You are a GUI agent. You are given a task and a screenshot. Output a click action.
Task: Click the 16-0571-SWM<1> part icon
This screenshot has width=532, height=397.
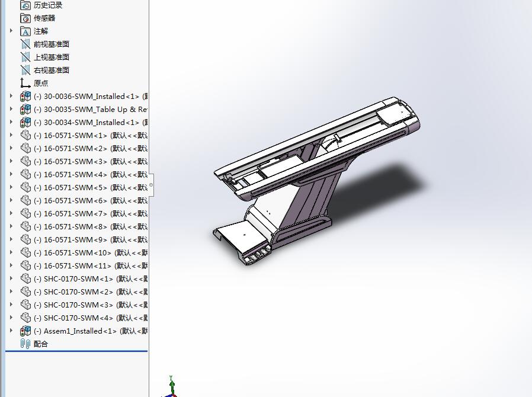coord(25,135)
